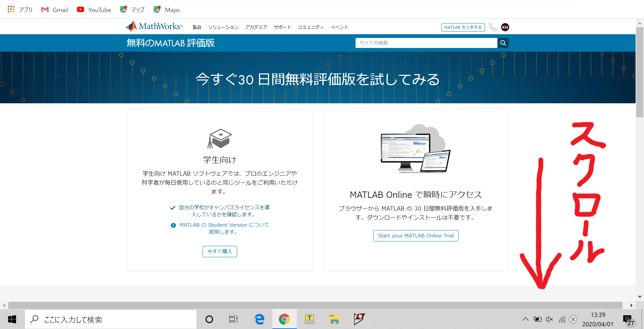Click the 学生向け card heading
644x329 pixels.
(220, 160)
